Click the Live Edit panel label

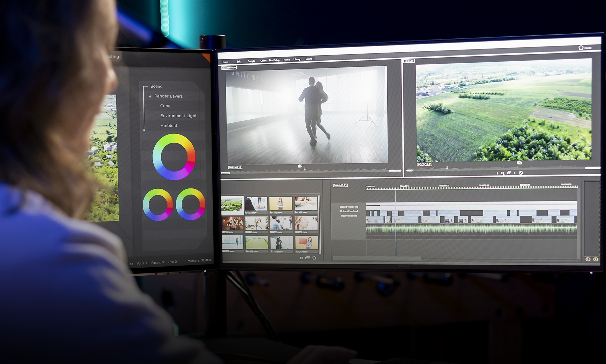pos(409,61)
